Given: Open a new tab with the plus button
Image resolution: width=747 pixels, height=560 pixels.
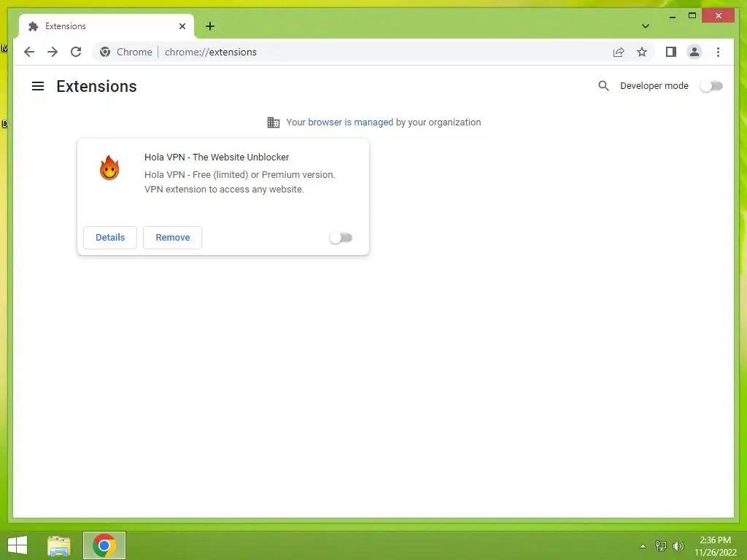Looking at the screenshot, I should (x=210, y=26).
